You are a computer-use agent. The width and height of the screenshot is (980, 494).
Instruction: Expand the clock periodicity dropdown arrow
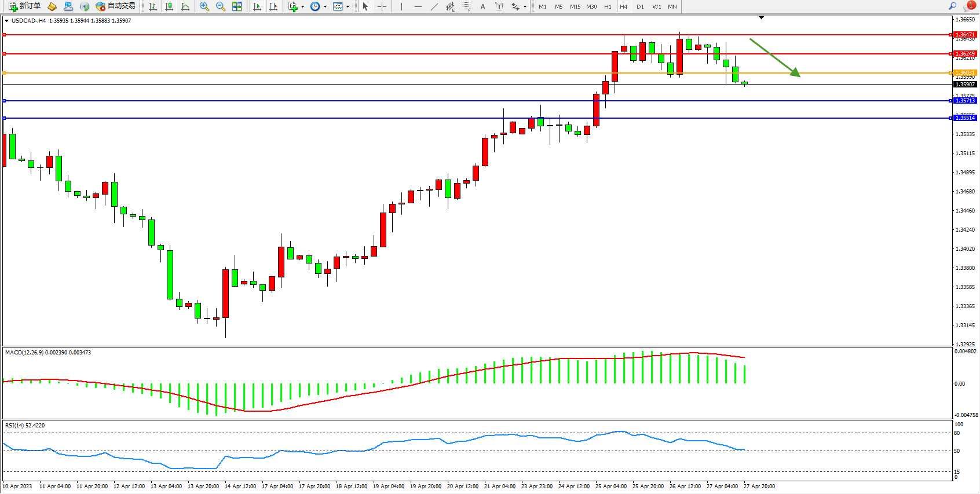325,7
